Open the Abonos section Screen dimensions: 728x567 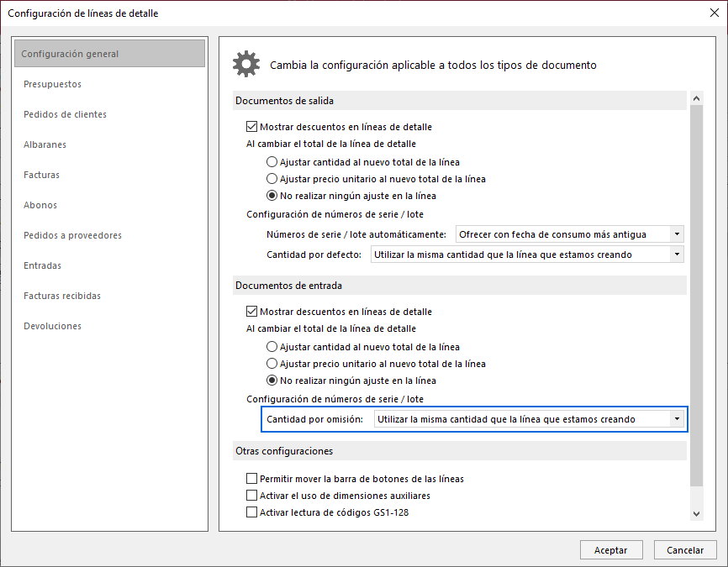[x=40, y=205]
